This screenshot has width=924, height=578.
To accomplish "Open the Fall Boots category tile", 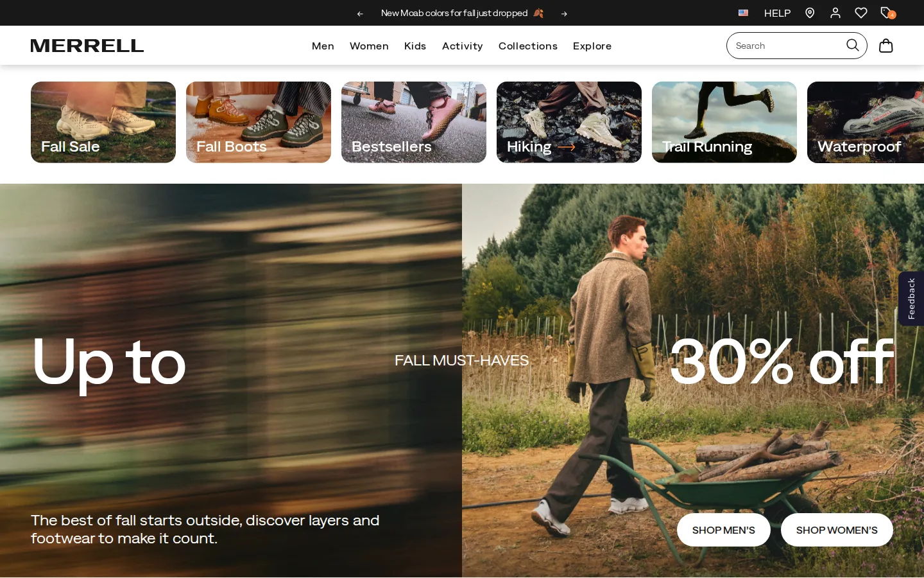I will coord(259,122).
